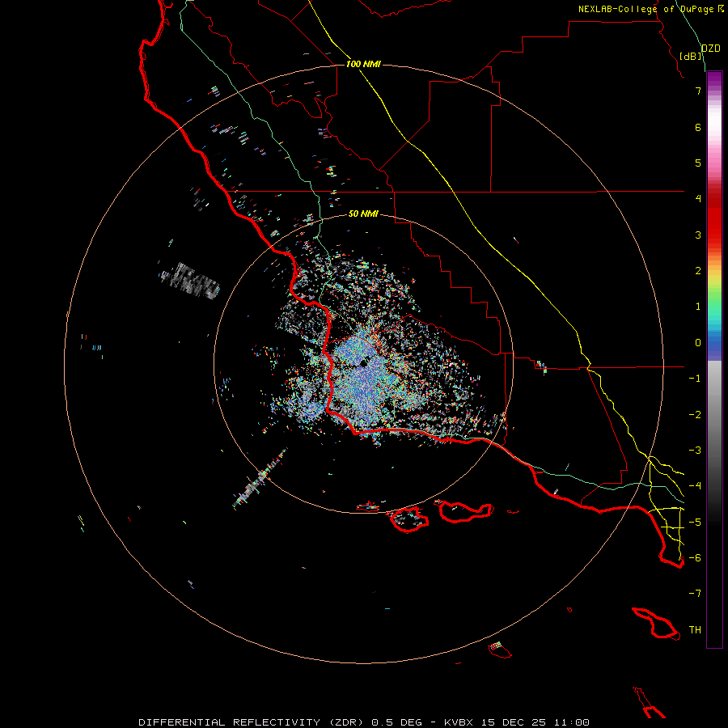This screenshot has height=728, width=728.
Task: Click the 50 NMI range ring label
Action: (363, 214)
